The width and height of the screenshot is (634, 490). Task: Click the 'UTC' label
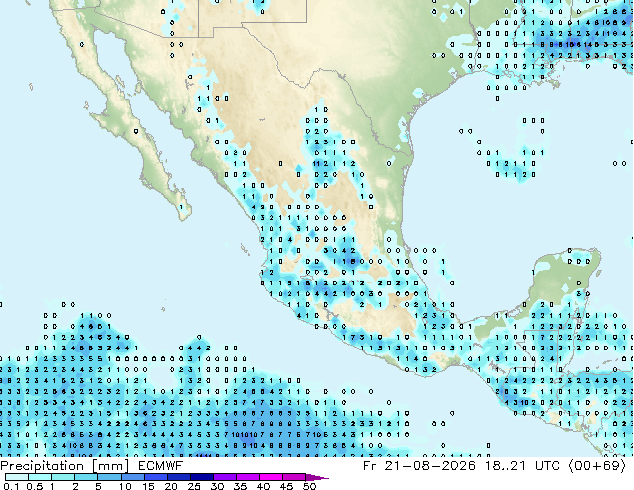click(547, 466)
